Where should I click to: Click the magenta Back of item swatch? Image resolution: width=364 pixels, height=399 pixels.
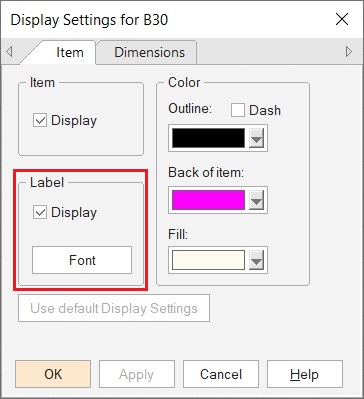[208, 200]
